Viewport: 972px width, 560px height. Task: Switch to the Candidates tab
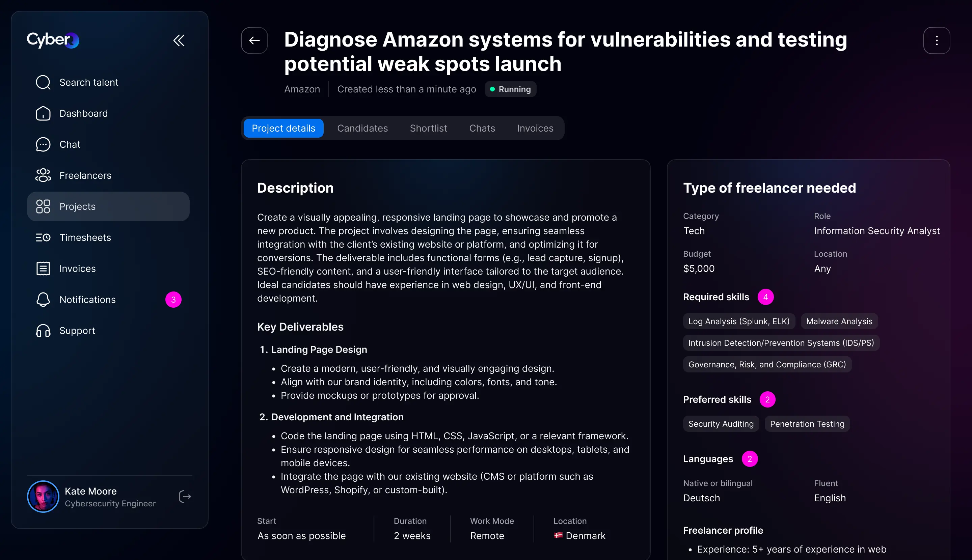(x=362, y=128)
